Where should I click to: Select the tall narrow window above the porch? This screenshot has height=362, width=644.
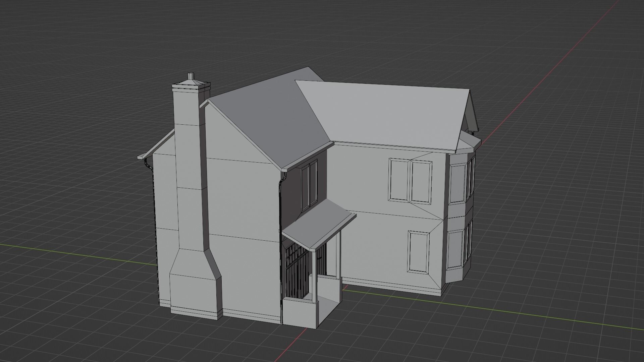[x=309, y=185]
